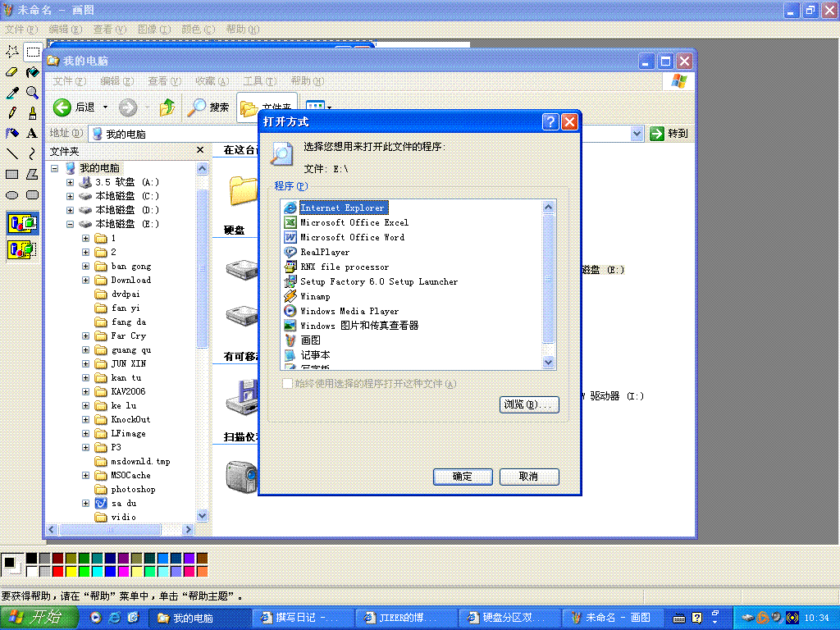Close the 文件夹 folder pane with X
The height and width of the screenshot is (630, 840).
200,151
